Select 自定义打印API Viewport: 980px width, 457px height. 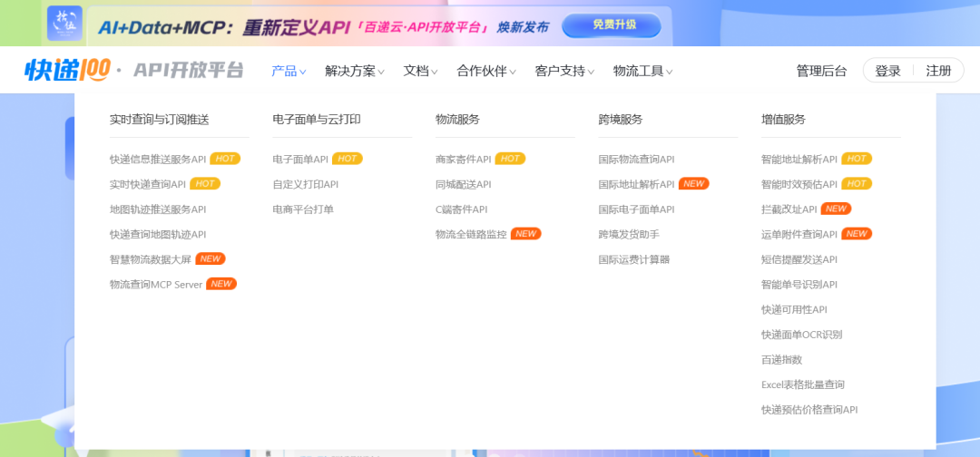(x=305, y=184)
